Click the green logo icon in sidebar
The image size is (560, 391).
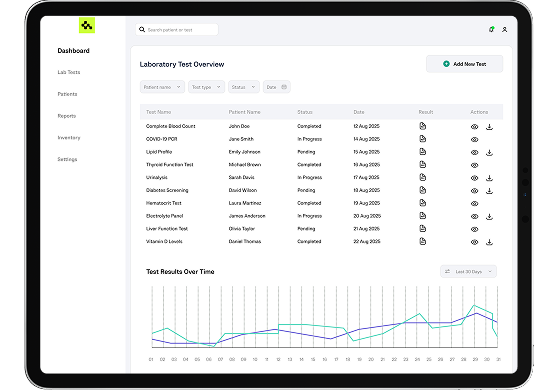click(87, 25)
